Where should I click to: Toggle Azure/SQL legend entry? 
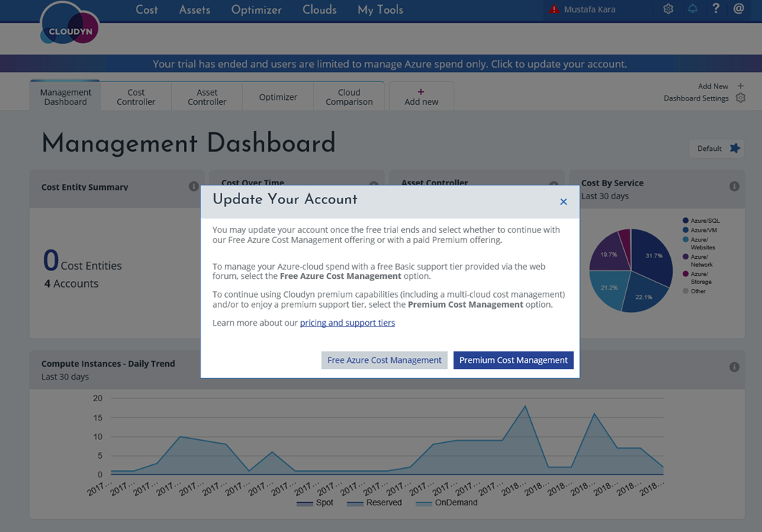tap(701, 221)
